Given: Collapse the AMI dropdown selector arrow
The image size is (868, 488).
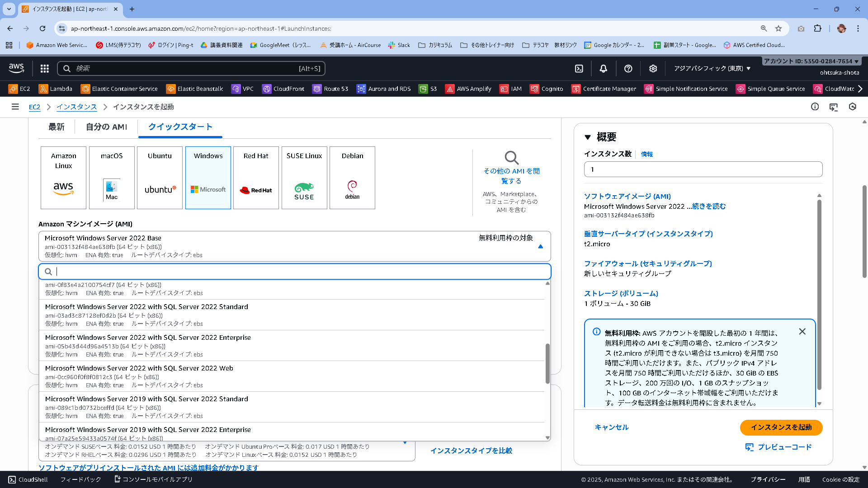Looking at the screenshot, I should pos(540,247).
